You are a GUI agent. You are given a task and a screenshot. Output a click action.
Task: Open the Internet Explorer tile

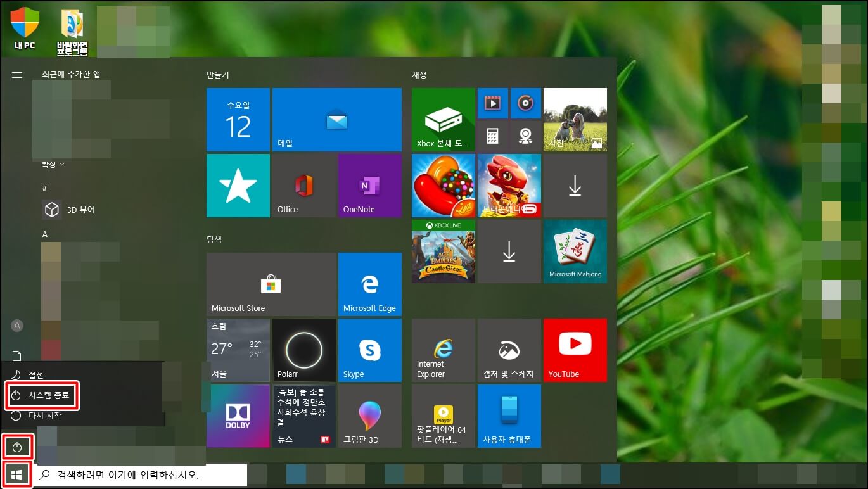coord(444,350)
